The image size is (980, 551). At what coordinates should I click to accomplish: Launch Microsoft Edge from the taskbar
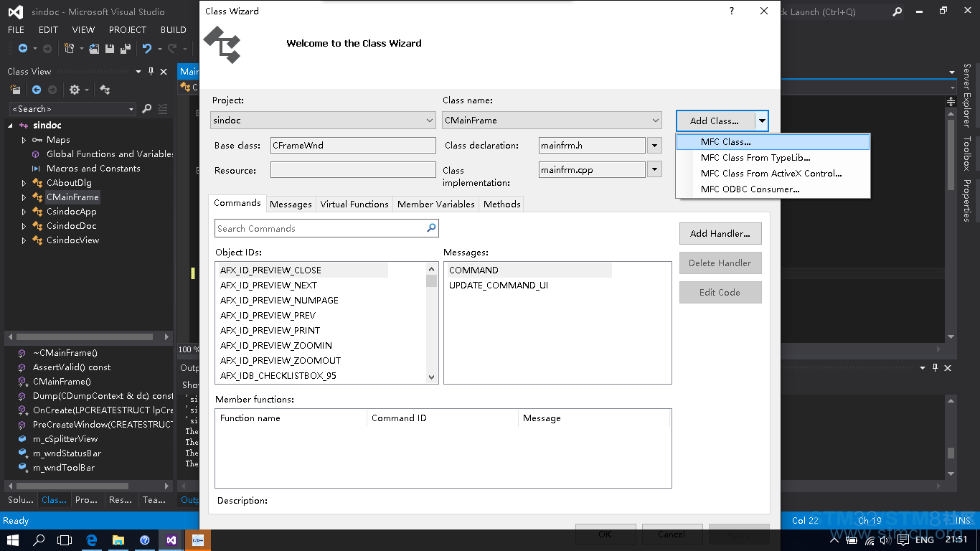tap(92, 540)
